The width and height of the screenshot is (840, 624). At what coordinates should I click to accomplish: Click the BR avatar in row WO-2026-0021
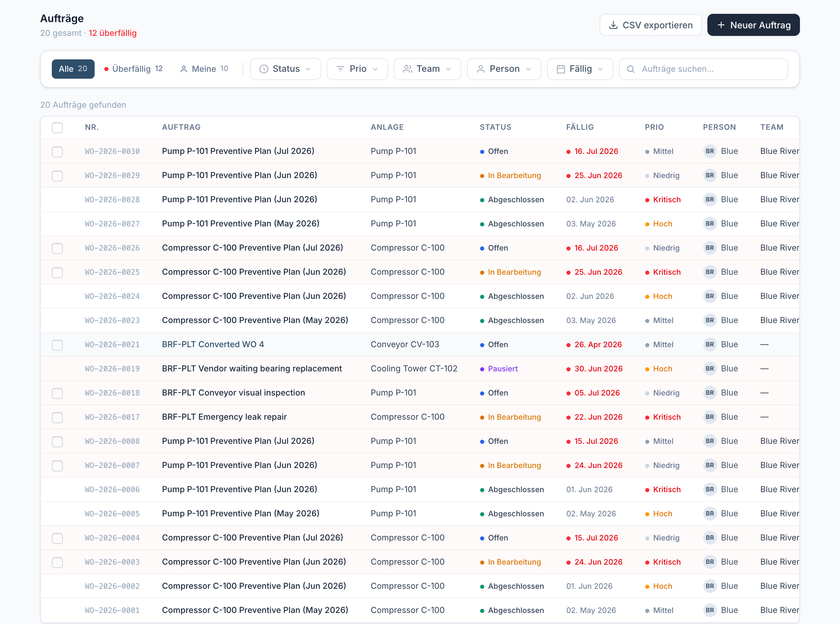[x=709, y=344]
